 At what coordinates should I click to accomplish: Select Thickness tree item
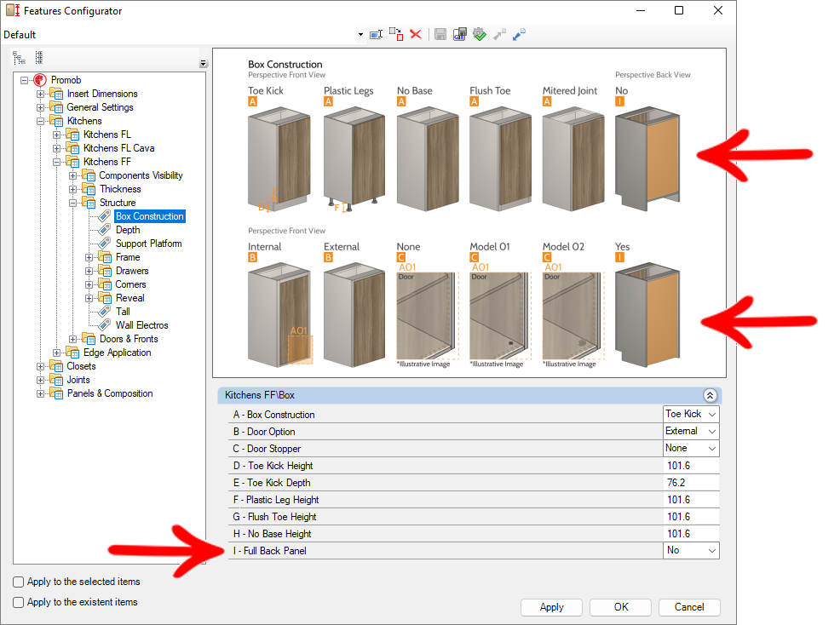[120, 189]
